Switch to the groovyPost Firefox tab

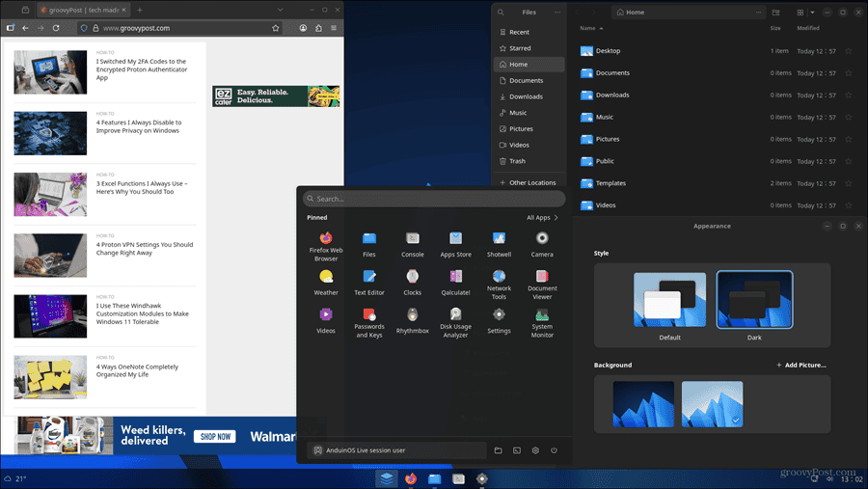coord(83,10)
